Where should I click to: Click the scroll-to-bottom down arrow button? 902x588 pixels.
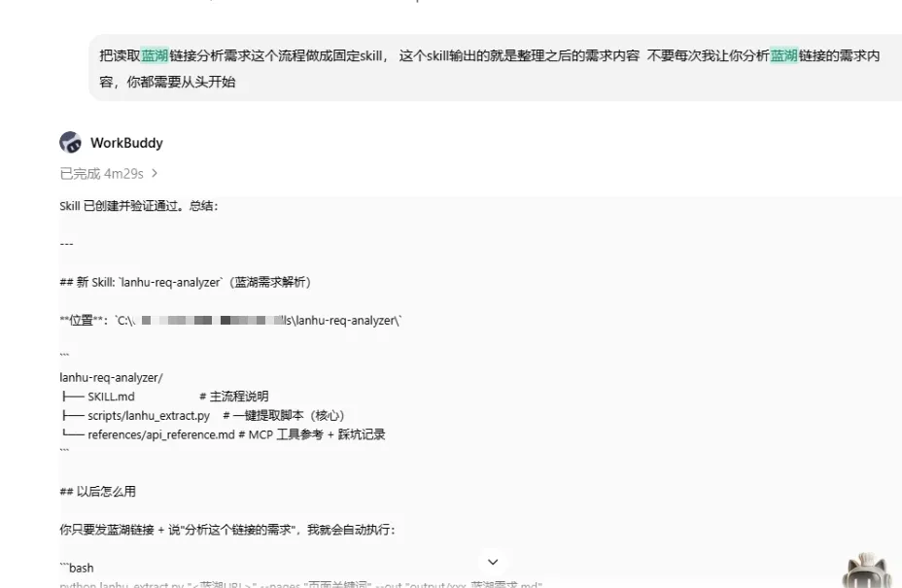coord(493,562)
